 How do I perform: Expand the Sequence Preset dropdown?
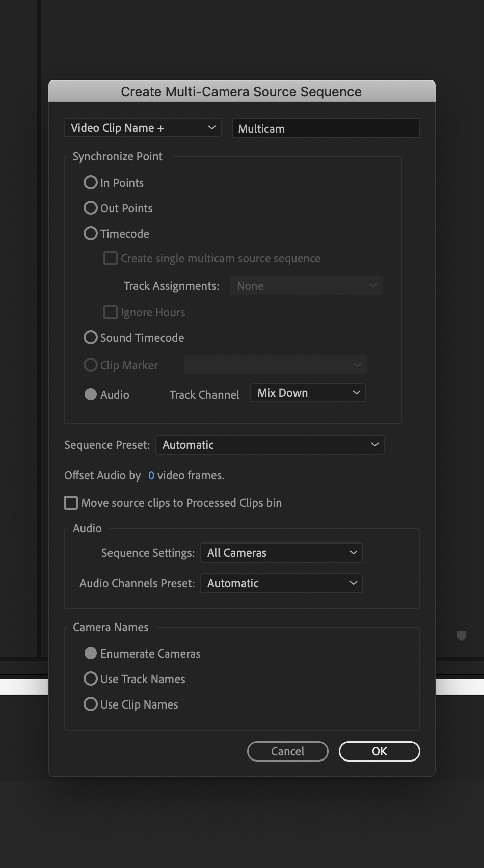coord(270,445)
